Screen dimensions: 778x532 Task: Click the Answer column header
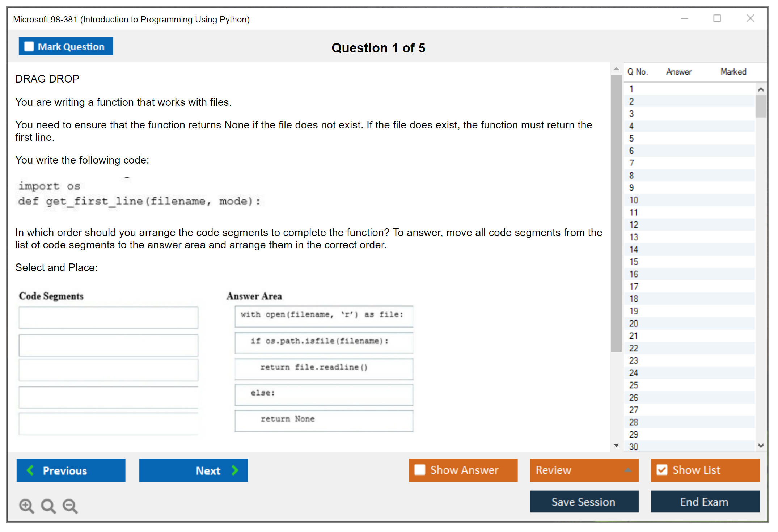pyautogui.click(x=678, y=72)
